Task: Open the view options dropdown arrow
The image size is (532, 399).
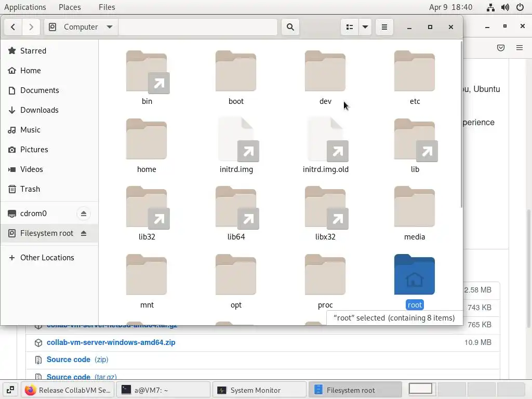Action: pyautogui.click(x=365, y=27)
